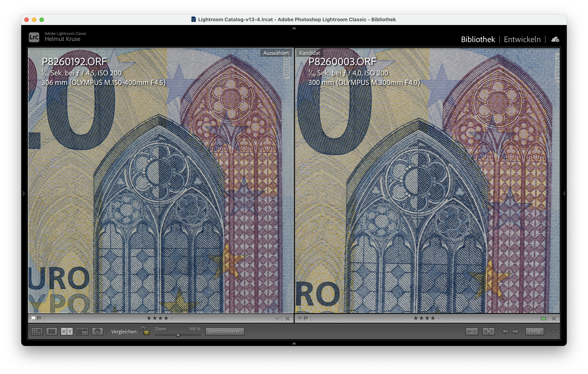
Task: Click the P8260192.ORF filename overlay
Action: click(x=74, y=62)
